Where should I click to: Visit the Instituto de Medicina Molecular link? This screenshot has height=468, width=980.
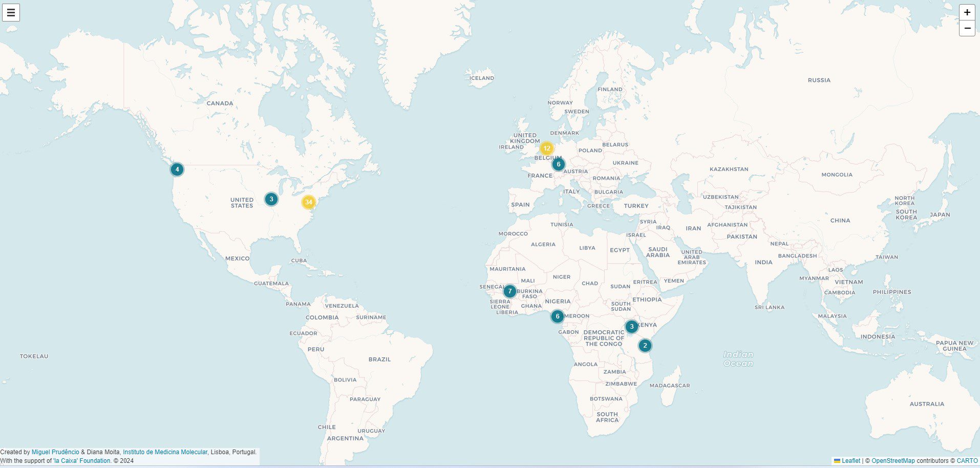165,452
